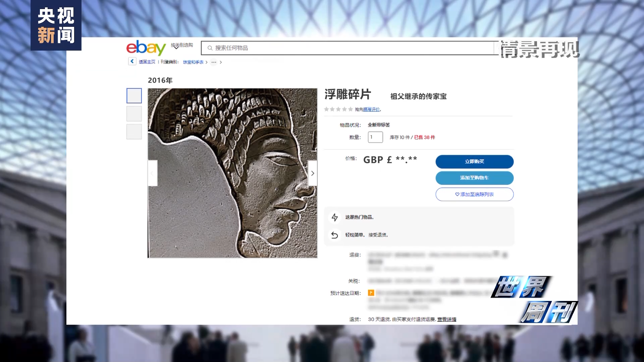Screen dimensions: 644x362
Task: Show next product image arrow
Action: point(313,173)
